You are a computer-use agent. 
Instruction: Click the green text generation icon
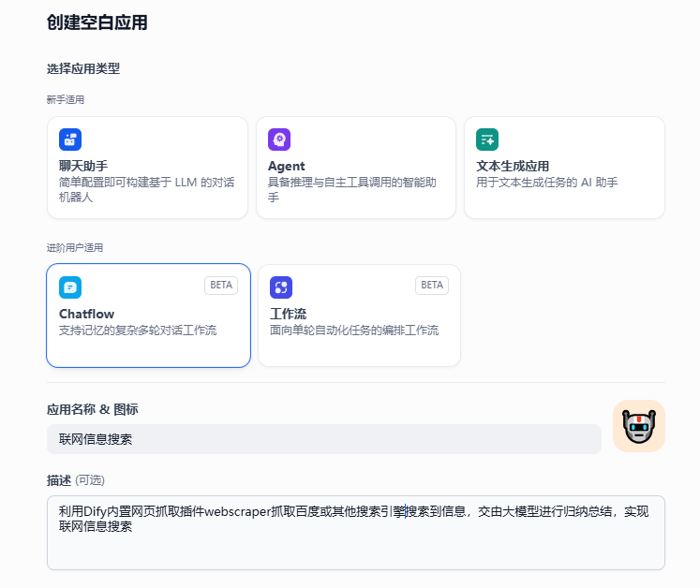pos(487,140)
